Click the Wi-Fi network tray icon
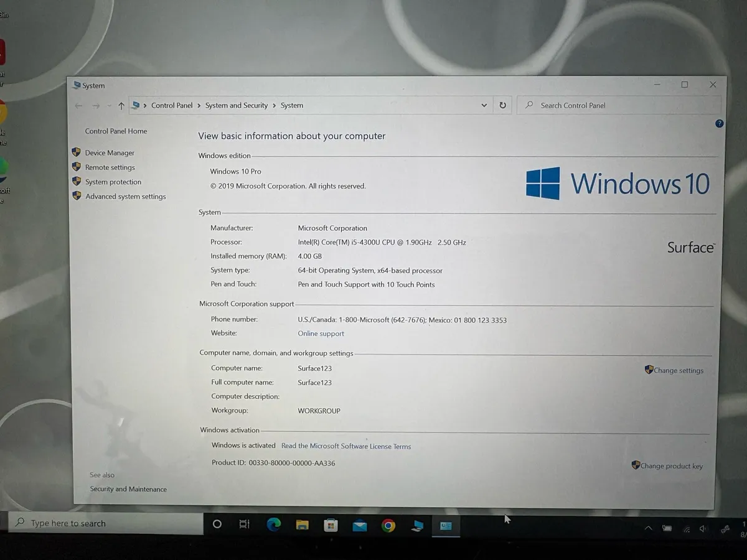This screenshot has width=747, height=560. [686, 530]
